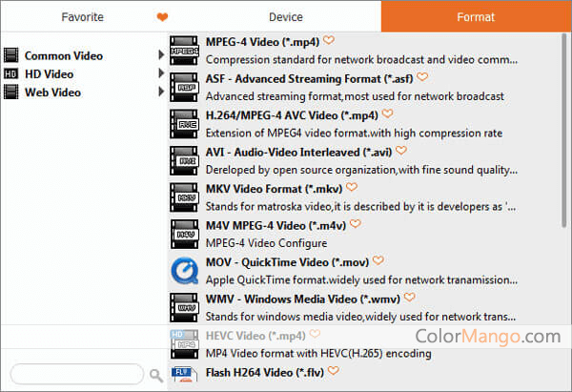Click the orange heart icon beside Favorite
The width and height of the screenshot is (572, 392).
[162, 17]
